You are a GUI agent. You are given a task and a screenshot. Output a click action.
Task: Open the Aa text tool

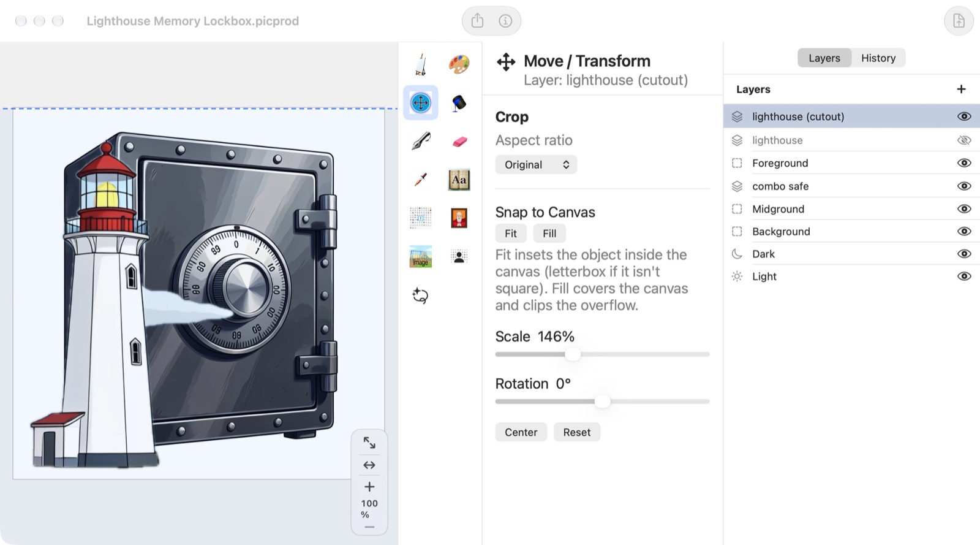pyautogui.click(x=459, y=180)
